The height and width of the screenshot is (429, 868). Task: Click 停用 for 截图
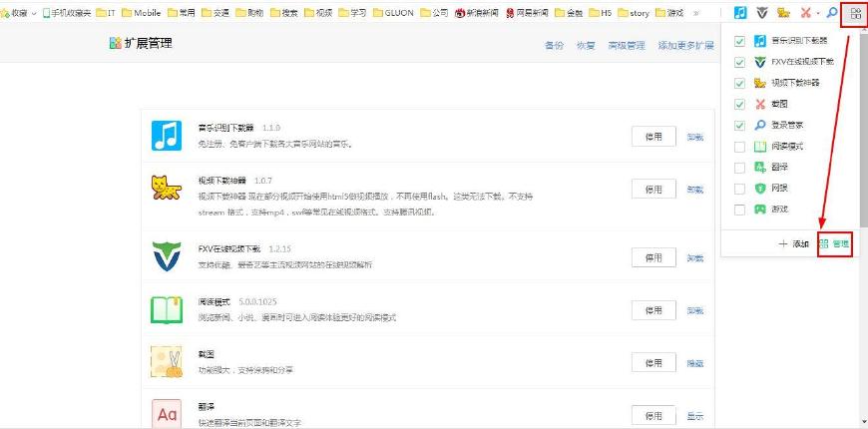[x=653, y=362]
